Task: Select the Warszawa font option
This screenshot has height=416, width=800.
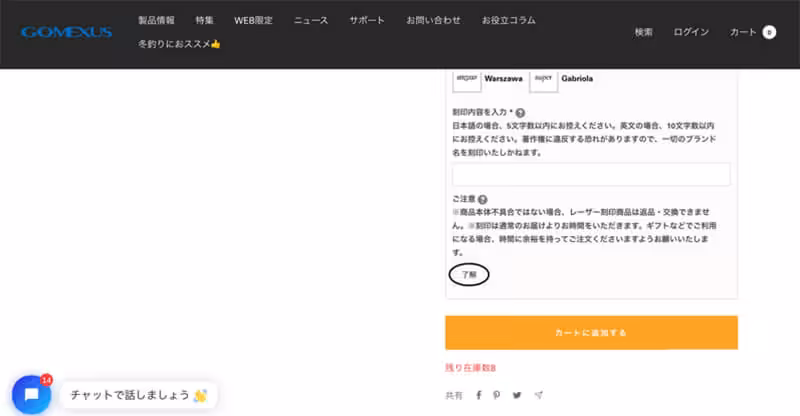Action: tap(503, 79)
